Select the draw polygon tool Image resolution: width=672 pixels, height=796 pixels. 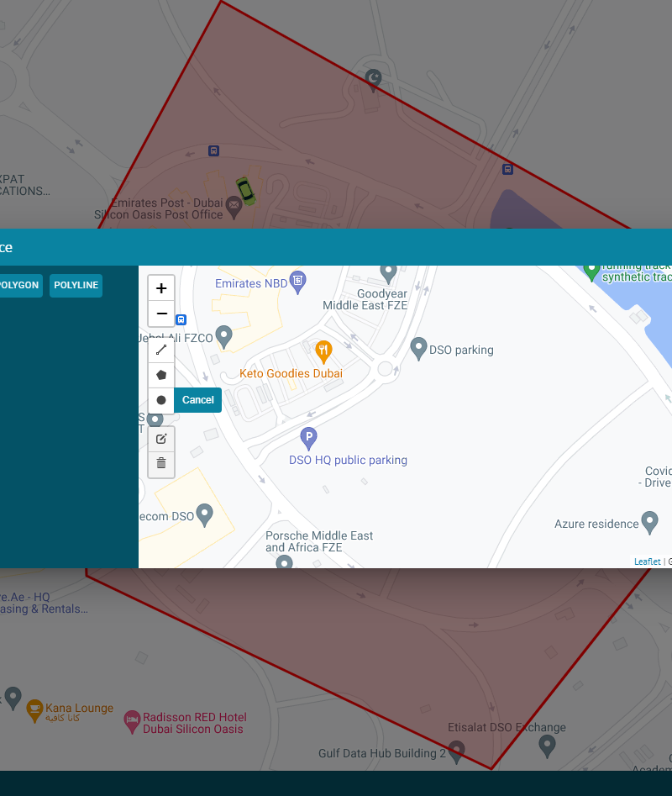(161, 375)
